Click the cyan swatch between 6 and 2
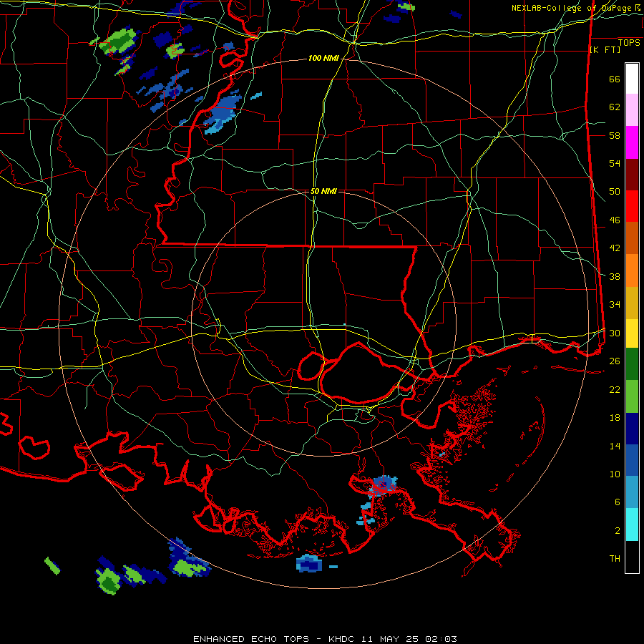 pos(632,525)
